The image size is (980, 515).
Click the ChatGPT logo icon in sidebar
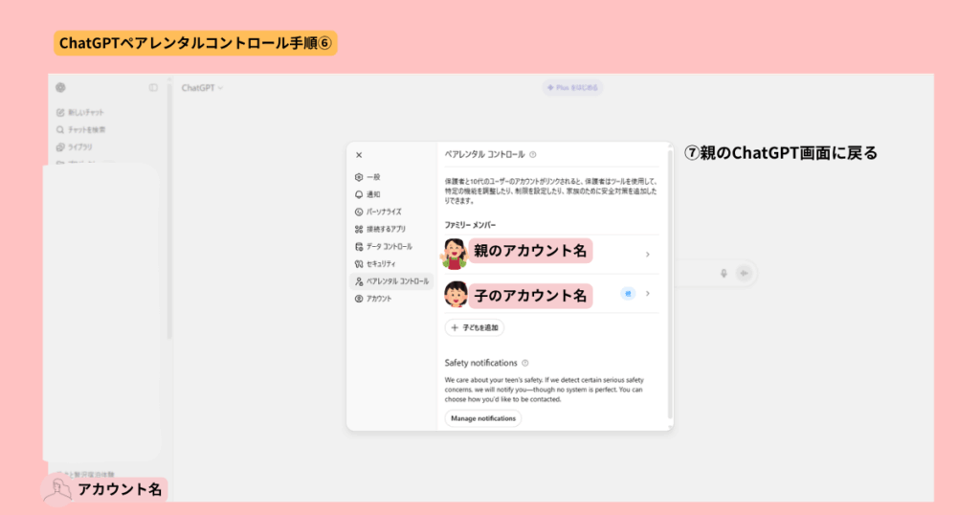pos(60,87)
